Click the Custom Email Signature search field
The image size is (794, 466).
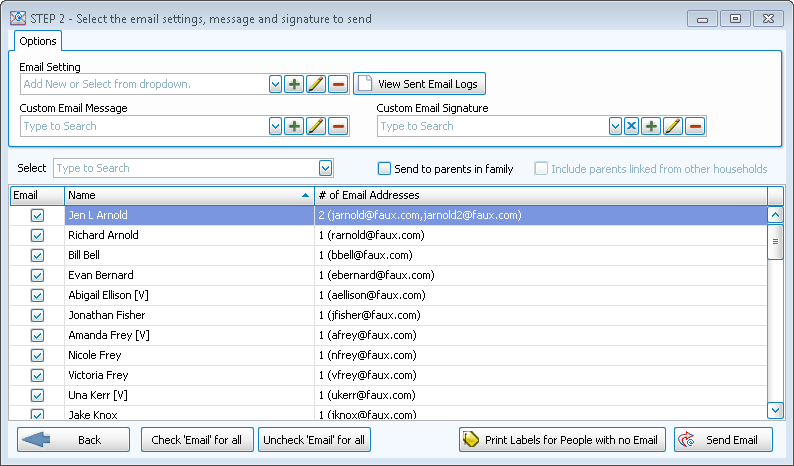pyautogui.click(x=492, y=126)
